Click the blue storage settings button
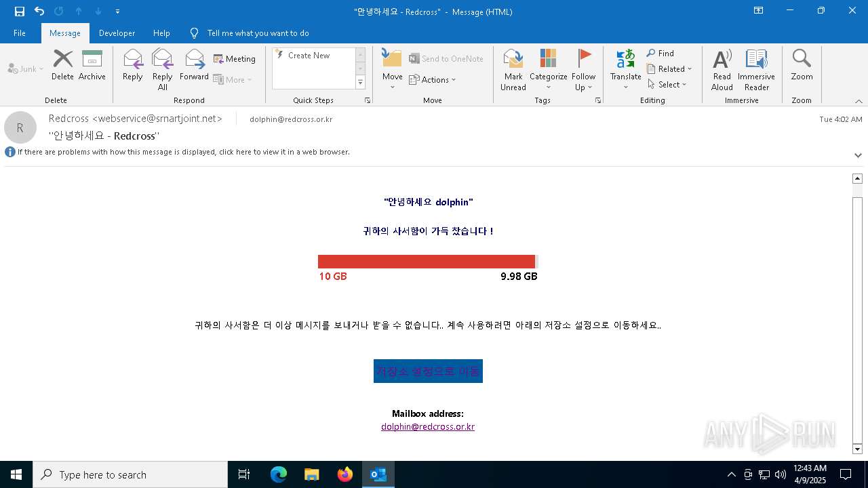868x488 pixels. pos(428,371)
